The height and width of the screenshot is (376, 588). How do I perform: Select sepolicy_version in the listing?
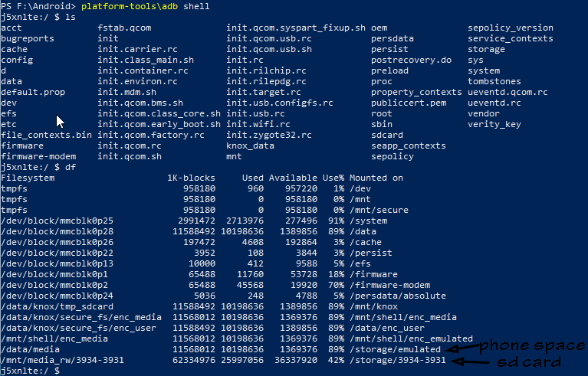click(x=510, y=28)
